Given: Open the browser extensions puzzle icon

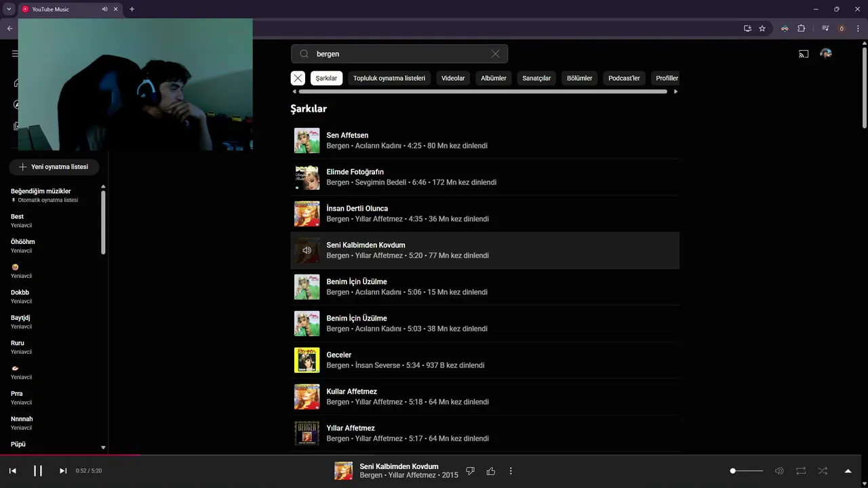Looking at the screenshot, I should pos(802,28).
